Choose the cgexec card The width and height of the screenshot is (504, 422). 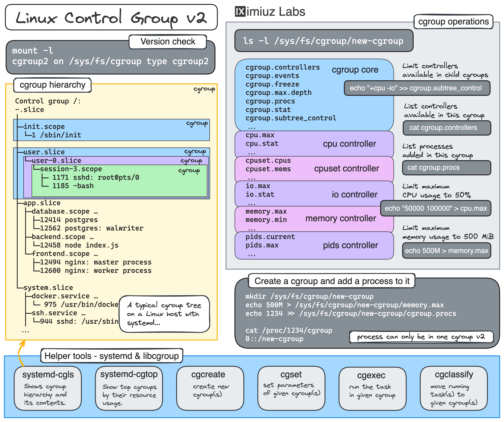click(x=372, y=389)
